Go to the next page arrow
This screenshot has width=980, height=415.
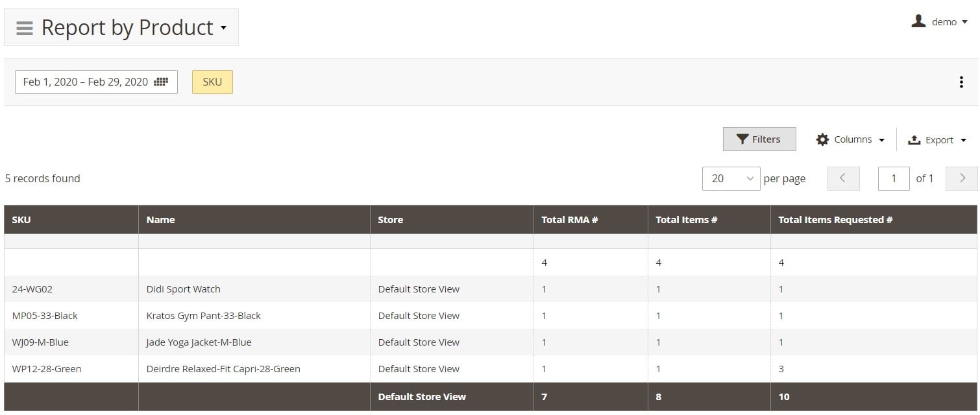[962, 178]
